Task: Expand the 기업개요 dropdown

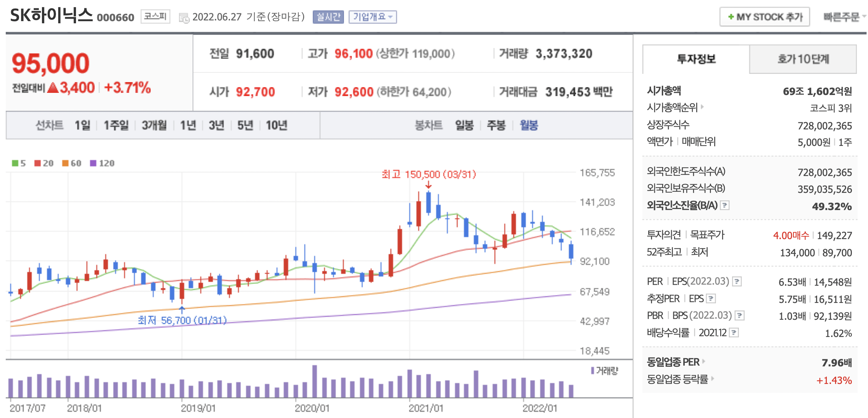Action: click(373, 17)
